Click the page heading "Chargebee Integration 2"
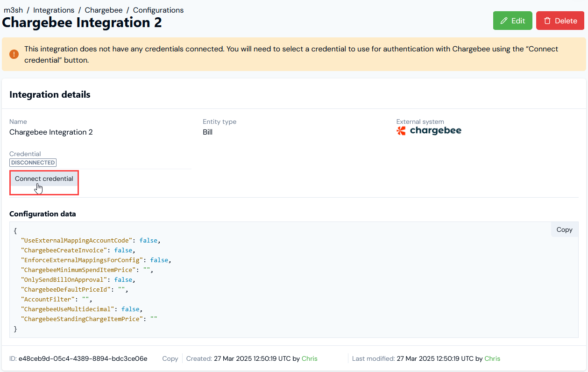The height and width of the screenshot is (372, 588). point(82,22)
